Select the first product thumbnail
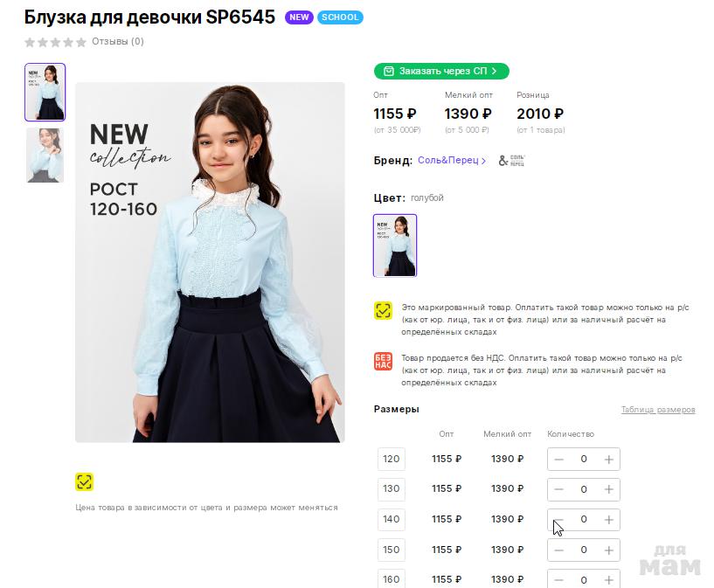 [x=45, y=93]
